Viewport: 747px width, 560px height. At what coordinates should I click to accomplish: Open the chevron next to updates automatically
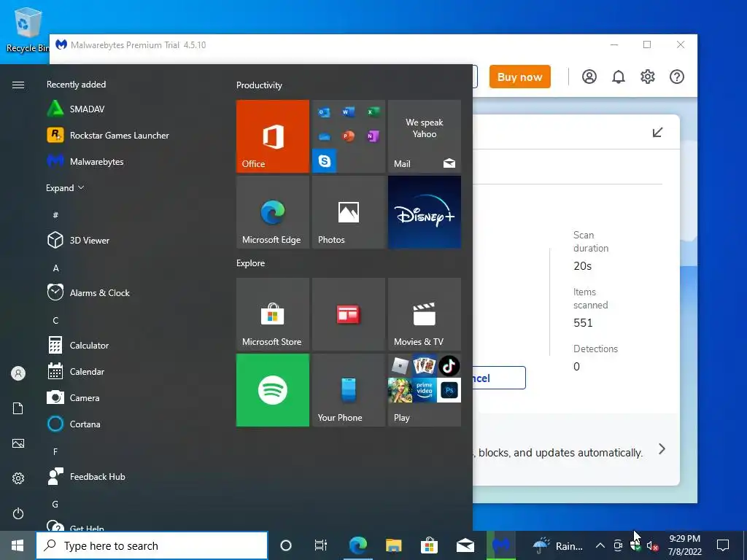(x=662, y=449)
